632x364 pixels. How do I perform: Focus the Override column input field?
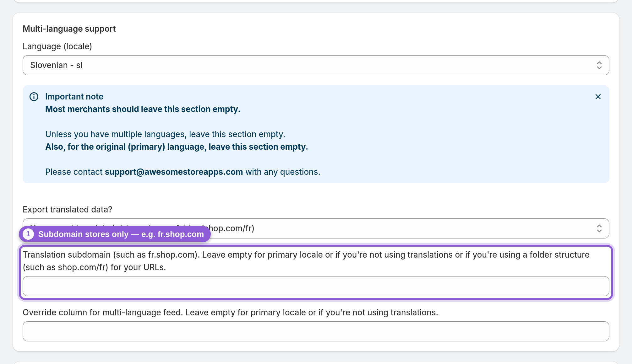coord(316,331)
